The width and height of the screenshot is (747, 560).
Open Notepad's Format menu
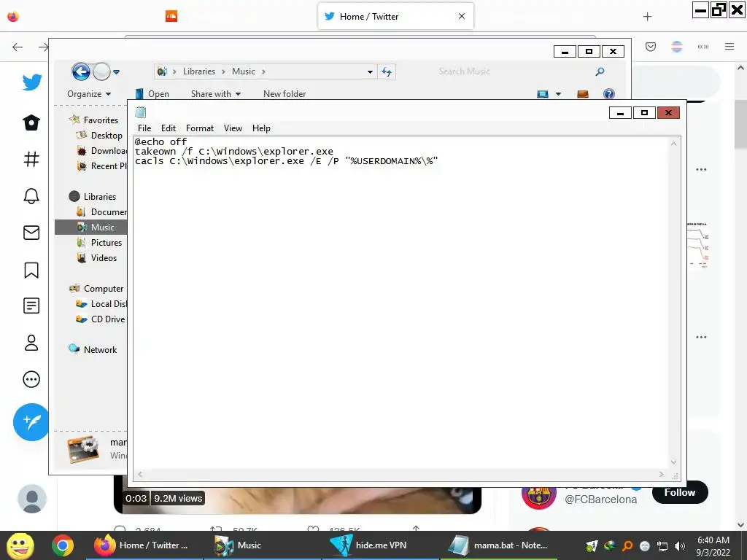[x=200, y=128]
